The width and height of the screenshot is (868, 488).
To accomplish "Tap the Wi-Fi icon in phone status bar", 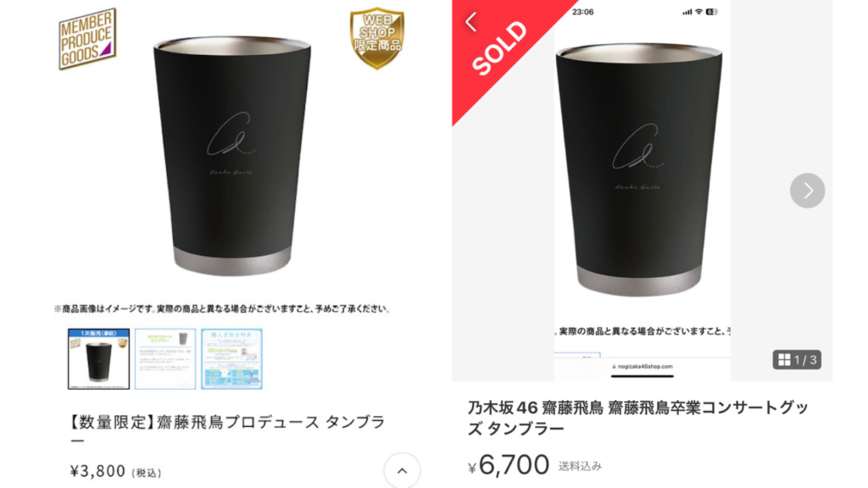I will click(698, 12).
